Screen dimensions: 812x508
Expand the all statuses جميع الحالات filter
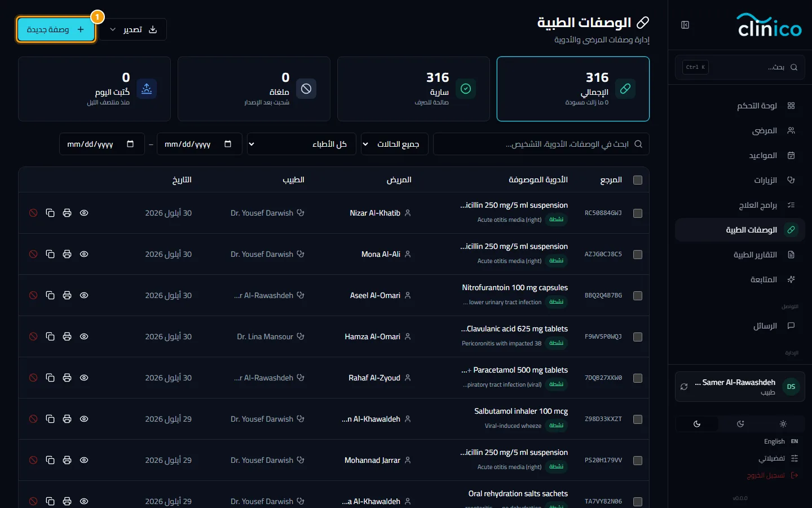394,144
